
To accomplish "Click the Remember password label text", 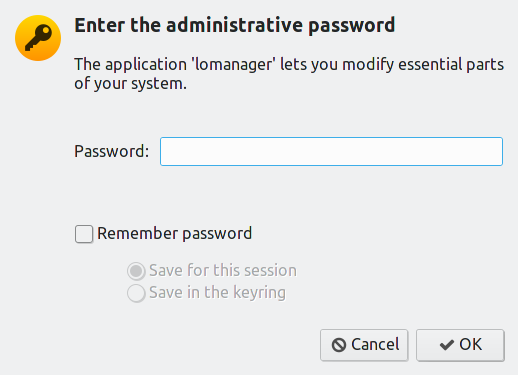I will point(175,234).
